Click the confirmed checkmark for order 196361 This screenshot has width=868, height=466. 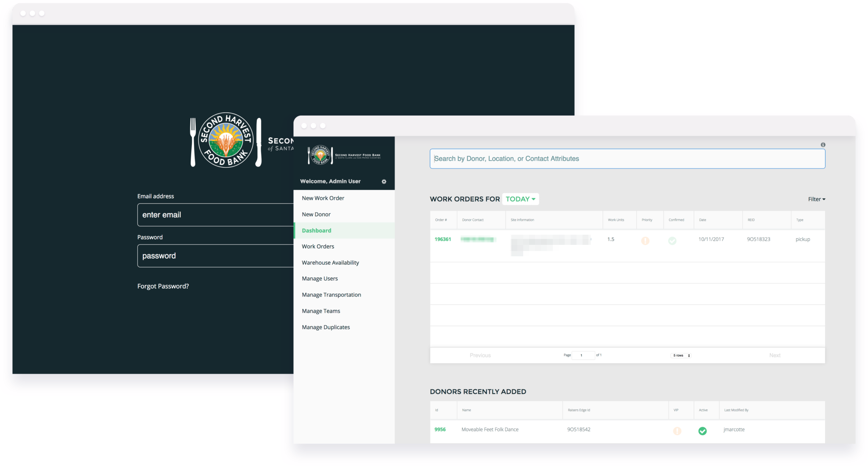pos(672,241)
